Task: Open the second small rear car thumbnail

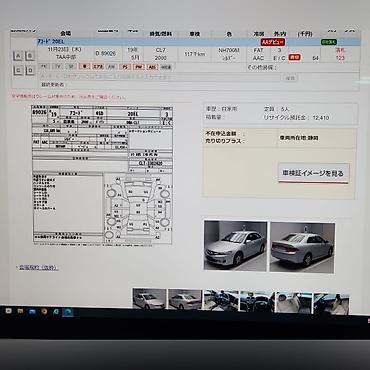Action: coord(185,299)
